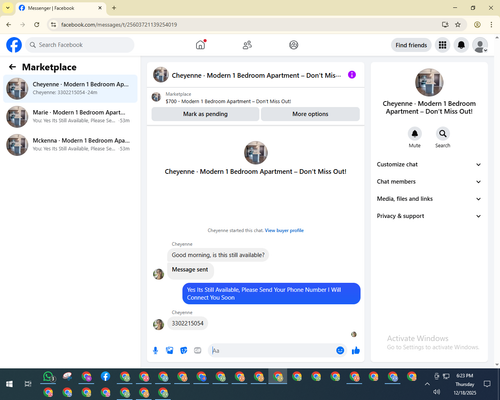Click the listing thumbnail in right panel
Image resolution: width=500 pixels, height=400 pixels.
coord(429,82)
